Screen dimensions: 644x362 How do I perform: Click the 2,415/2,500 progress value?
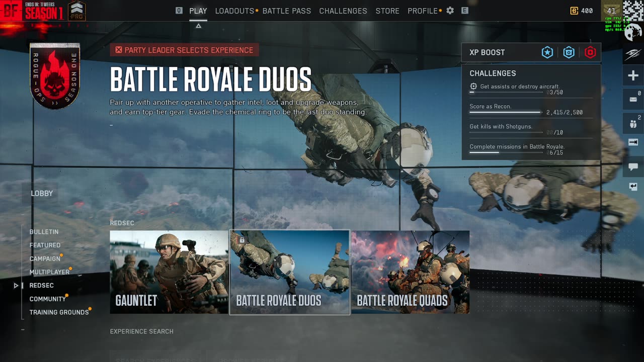565,113
